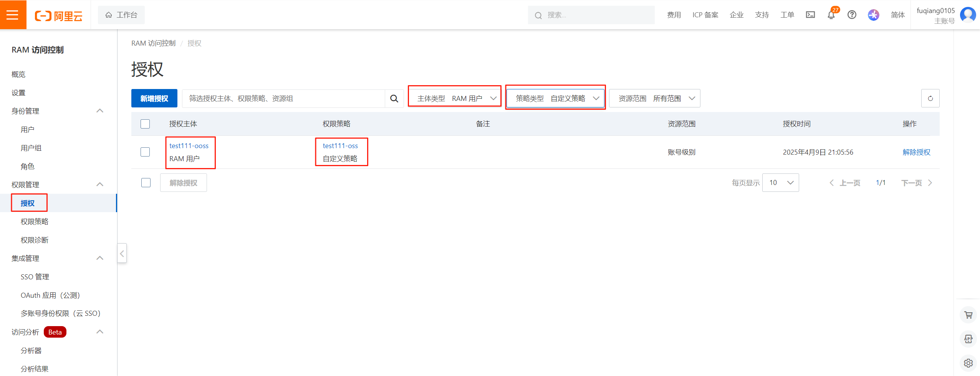This screenshot has width=980, height=376.
Task: Focus the top global search box
Action: (x=591, y=15)
